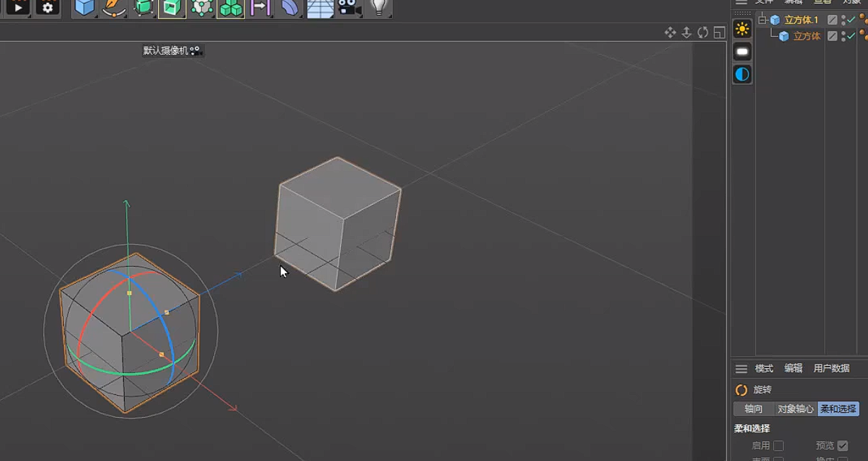
Task: Click the sun icon in side strip
Action: (742, 29)
